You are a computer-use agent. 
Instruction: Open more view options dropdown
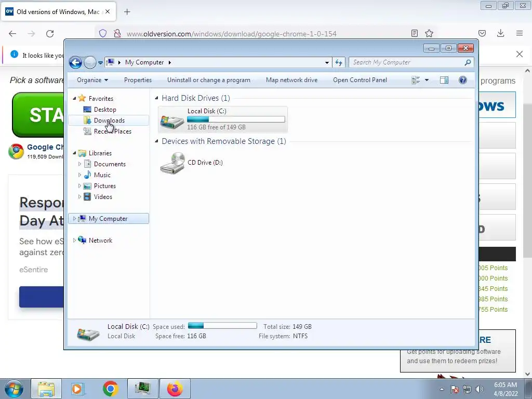tap(427, 80)
